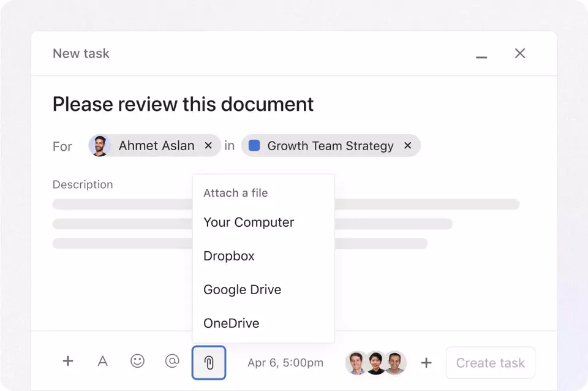Image resolution: width=588 pixels, height=391 pixels.
Task: Remove the Growth Team Strategy project with the x
Action: 408,145
